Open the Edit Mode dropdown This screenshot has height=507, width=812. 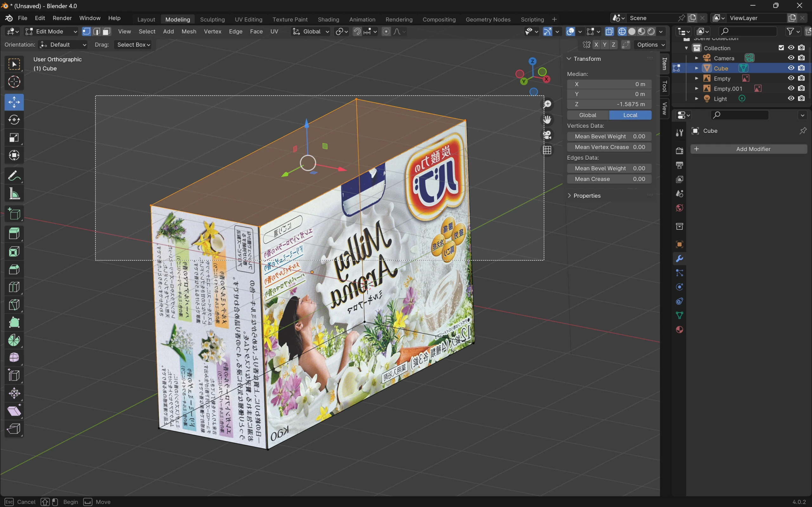coord(52,31)
